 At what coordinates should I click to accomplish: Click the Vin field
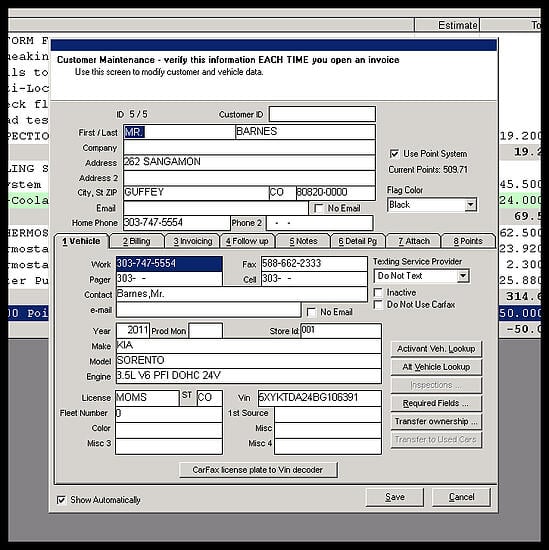320,398
